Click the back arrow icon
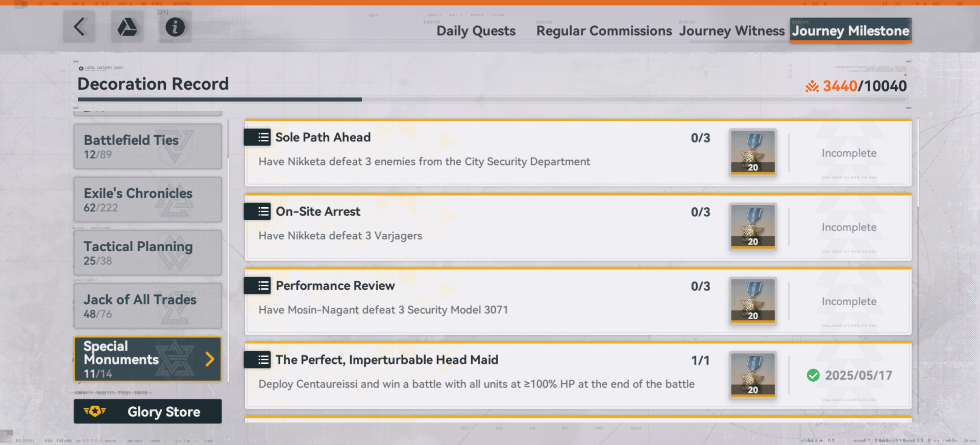 click(79, 27)
